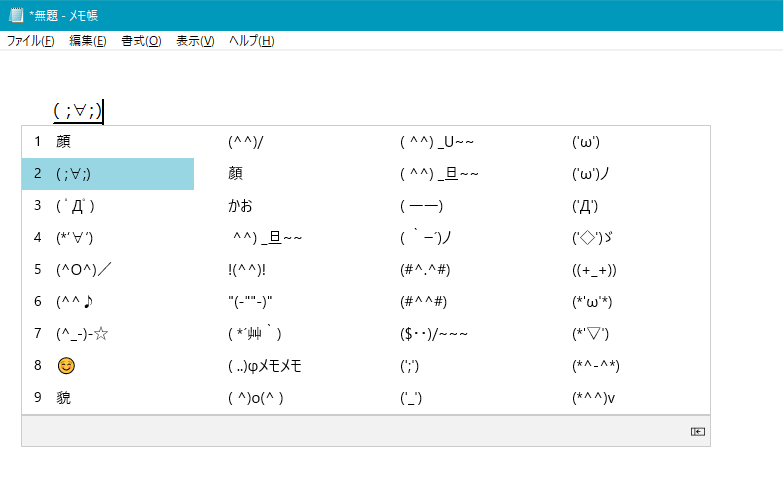Viewport: 783px width, 485px height.
Task: Pick the ^^) _旦~~ candidate without opening parenthesis
Action: [267, 238]
